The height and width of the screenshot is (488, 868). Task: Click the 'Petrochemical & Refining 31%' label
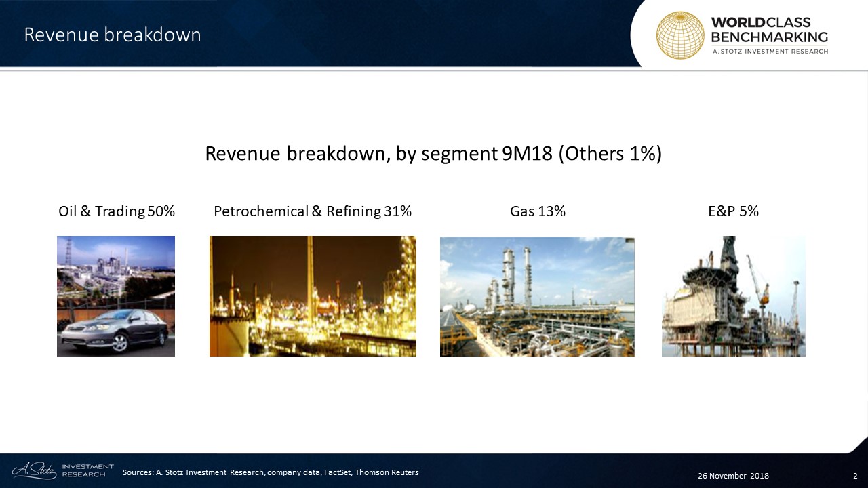coord(313,211)
